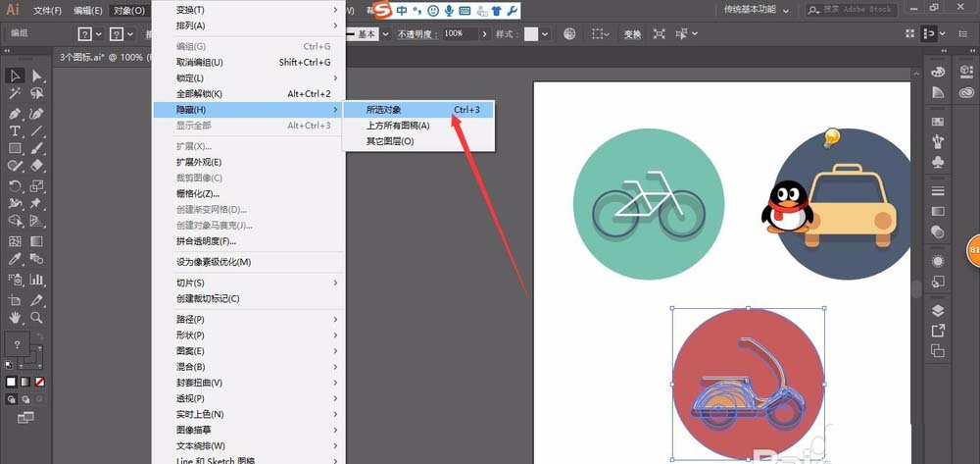This screenshot has width=980, height=464.
Task: Select the Paintbrush tool
Action: pyautogui.click(x=37, y=148)
